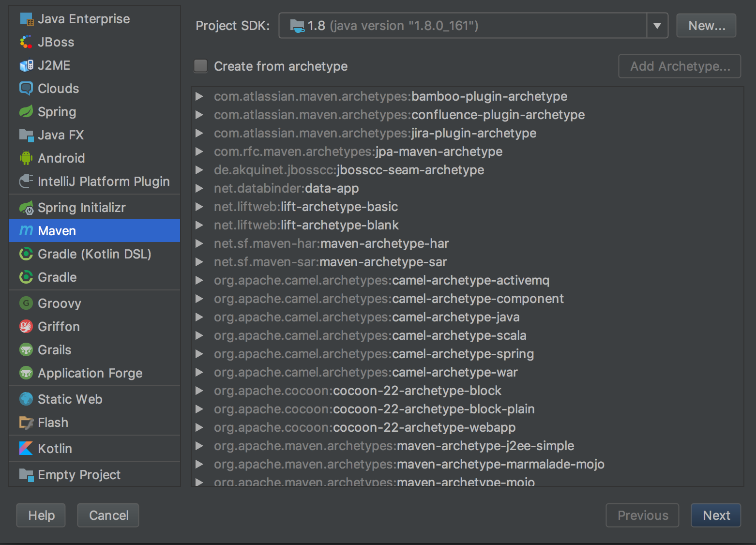Click the Next button
This screenshot has height=545, width=756.
pyautogui.click(x=716, y=515)
